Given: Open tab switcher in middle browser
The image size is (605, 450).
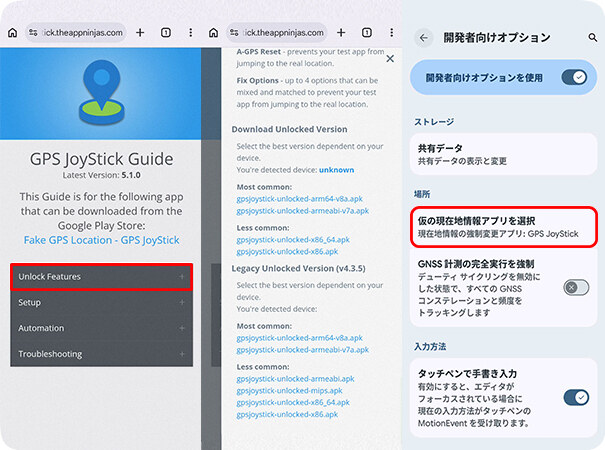Looking at the screenshot, I should (x=367, y=33).
